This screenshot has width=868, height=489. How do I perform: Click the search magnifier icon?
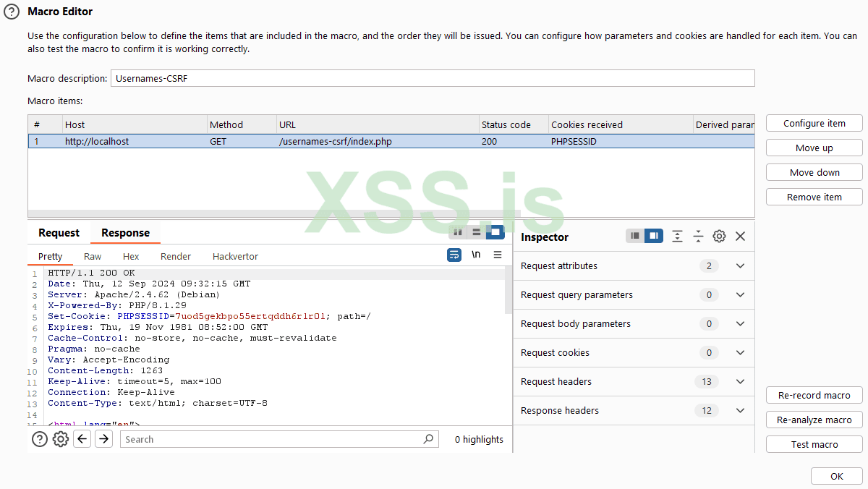(x=428, y=438)
